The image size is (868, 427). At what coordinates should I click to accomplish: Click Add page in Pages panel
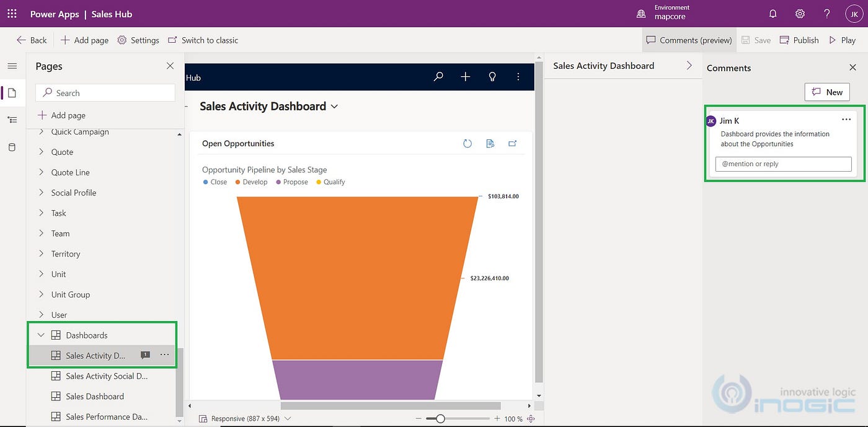[x=61, y=115]
